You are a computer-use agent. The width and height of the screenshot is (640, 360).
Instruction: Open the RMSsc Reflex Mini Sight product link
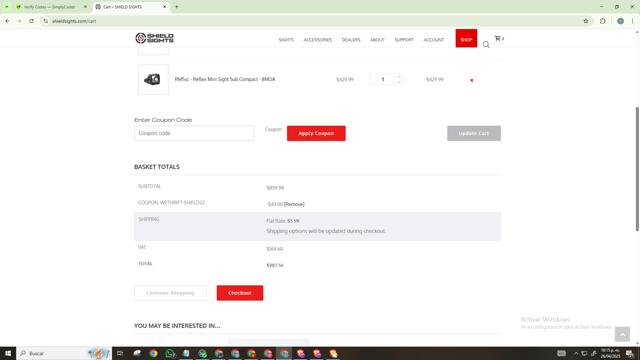(225, 79)
